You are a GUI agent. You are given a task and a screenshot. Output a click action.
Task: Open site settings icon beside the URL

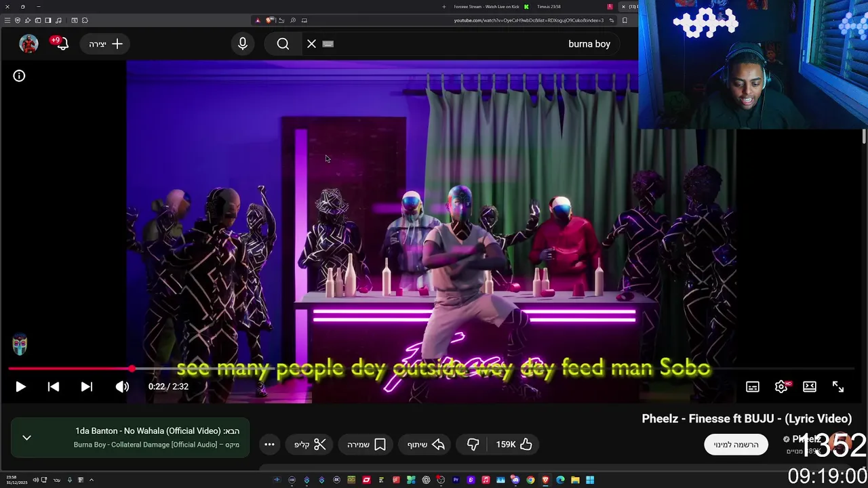612,20
